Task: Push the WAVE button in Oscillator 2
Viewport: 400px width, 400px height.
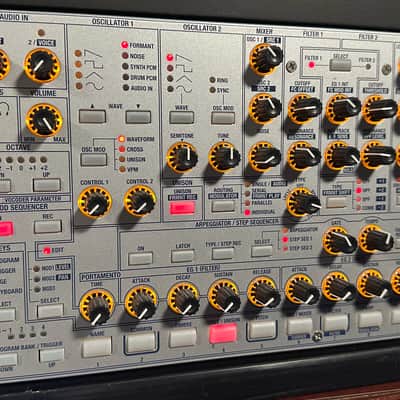Action: pyautogui.click(x=182, y=117)
